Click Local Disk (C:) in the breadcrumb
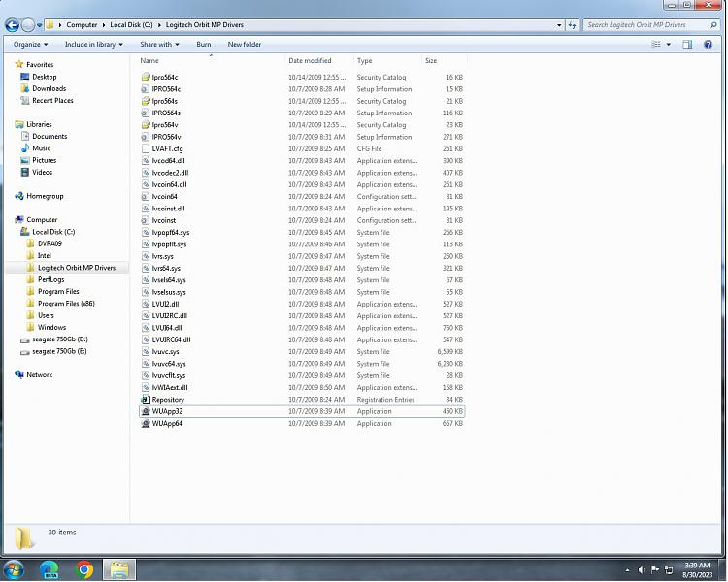 (131, 25)
